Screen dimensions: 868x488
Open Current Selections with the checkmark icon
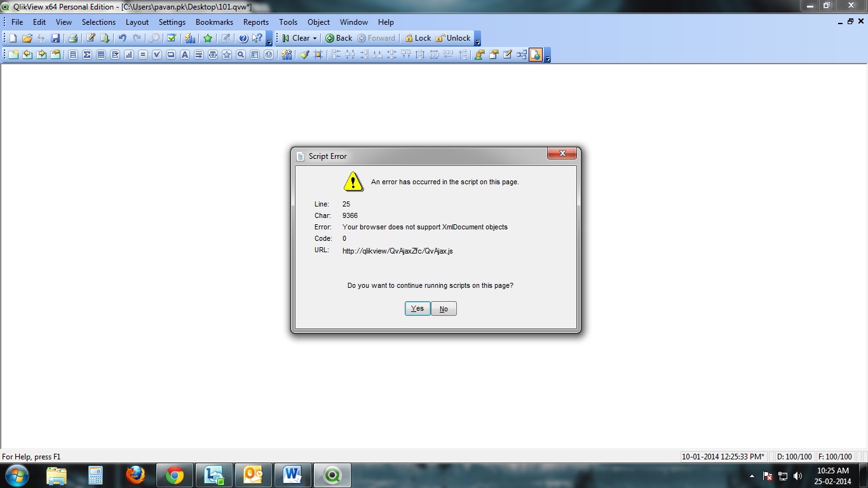tap(171, 38)
